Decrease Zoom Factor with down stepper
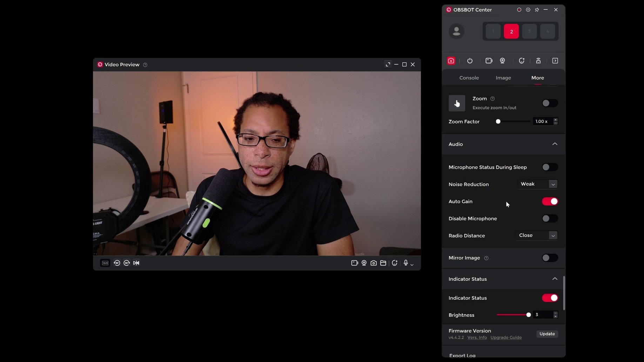Screen dimensions: 644x362 pyautogui.click(x=555, y=123)
